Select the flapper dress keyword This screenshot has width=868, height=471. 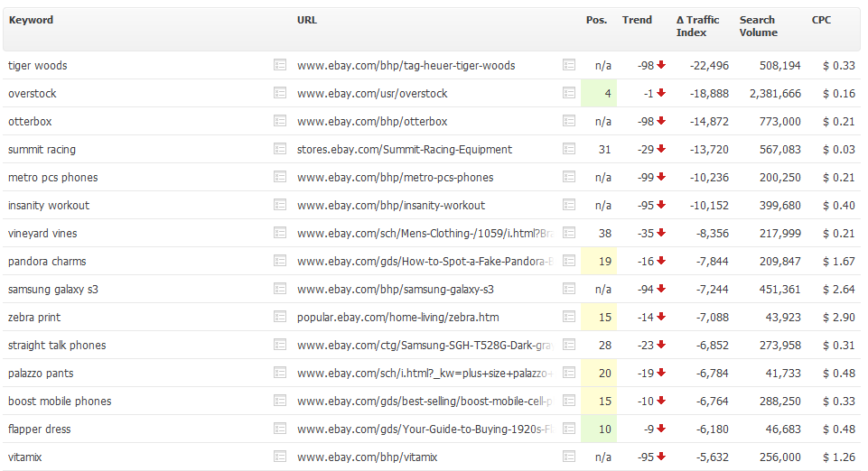tap(40, 429)
